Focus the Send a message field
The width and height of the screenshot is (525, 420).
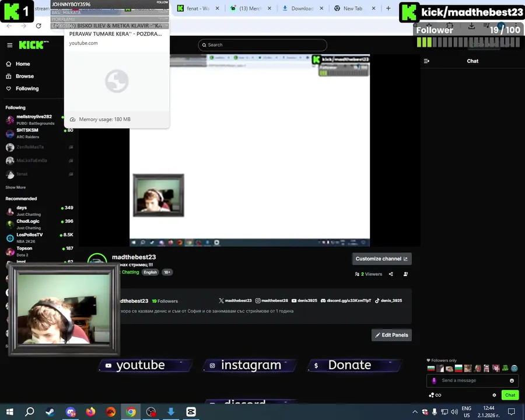click(x=473, y=380)
